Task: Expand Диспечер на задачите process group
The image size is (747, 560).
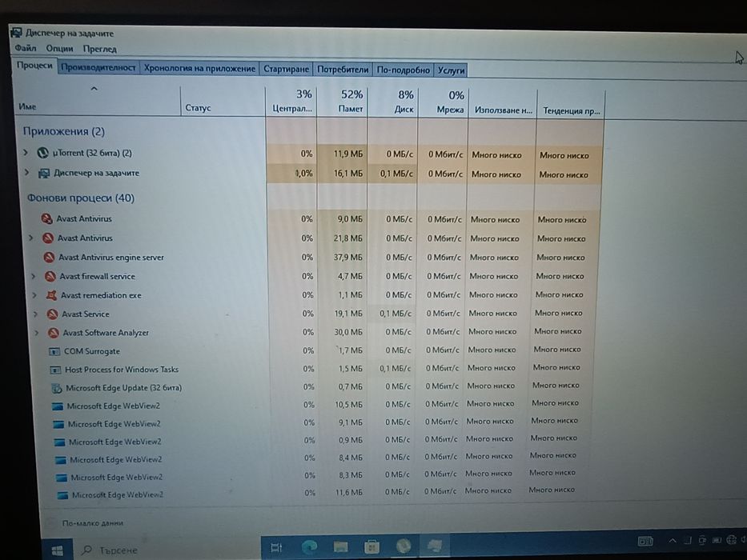Action: [x=26, y=172]
